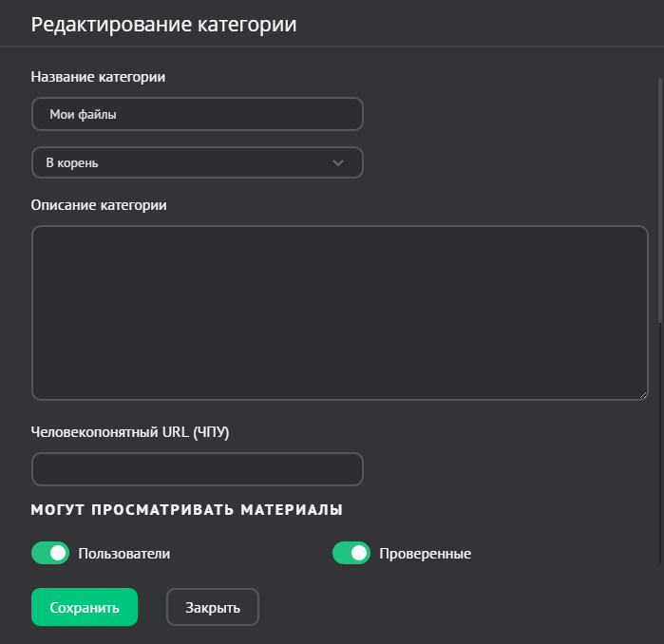The height and width of the screenshot is (644, 664).
Task: Click the "Пользователи" toggle label text
Action: [x=123, y=553]
